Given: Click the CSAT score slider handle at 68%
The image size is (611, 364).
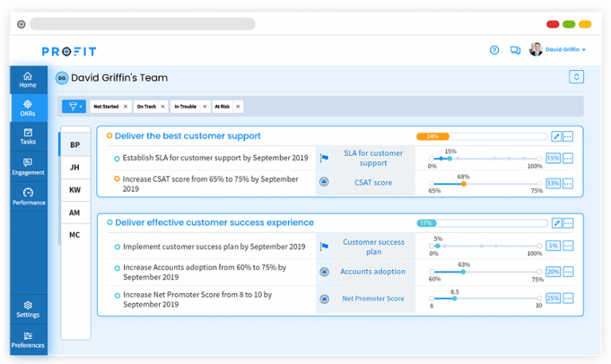Looking at the screenshot, I should click(464, 184).
